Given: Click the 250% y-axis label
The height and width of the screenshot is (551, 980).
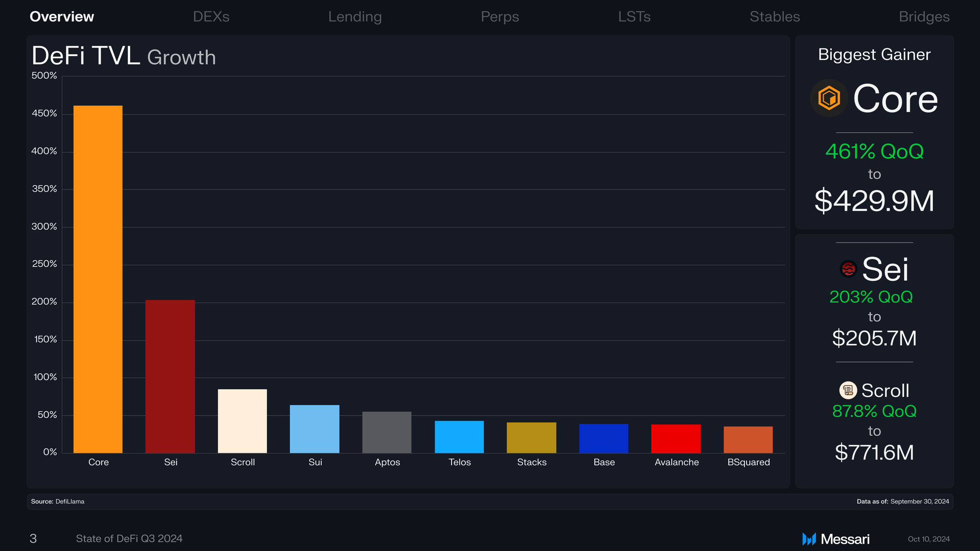Looking at the screenshot, I should (x=44, y=264).
